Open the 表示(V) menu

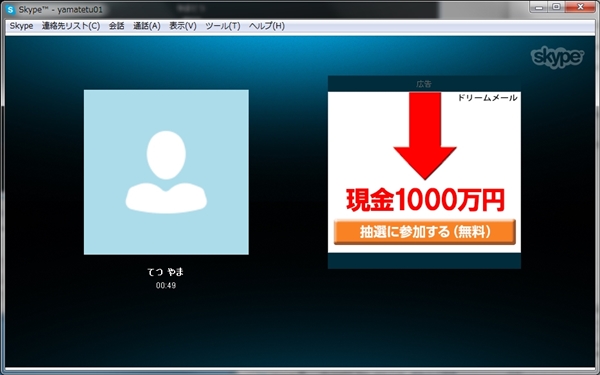(x=183, y=26)
